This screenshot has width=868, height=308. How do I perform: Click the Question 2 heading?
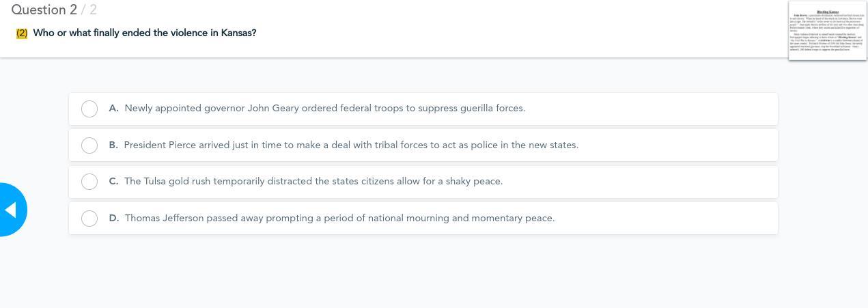click(x=44, y=10)
